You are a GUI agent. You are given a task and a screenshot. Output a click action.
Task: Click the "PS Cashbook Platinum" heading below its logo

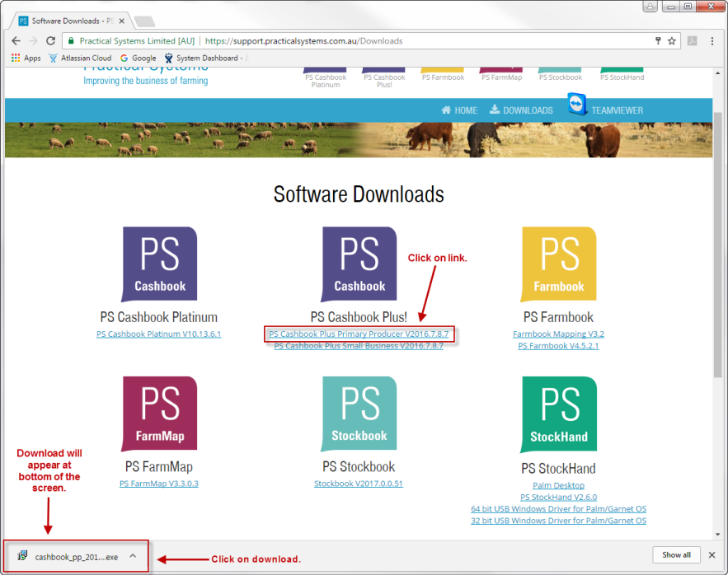click(159, 317)
